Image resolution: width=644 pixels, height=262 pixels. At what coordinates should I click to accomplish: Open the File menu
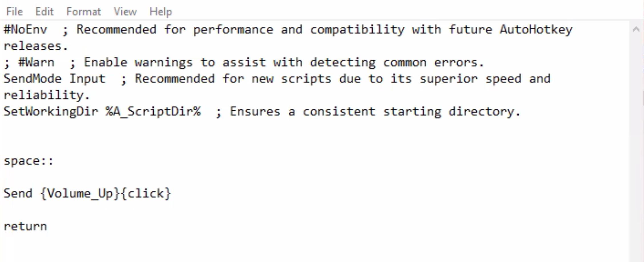tap(14, 11)
